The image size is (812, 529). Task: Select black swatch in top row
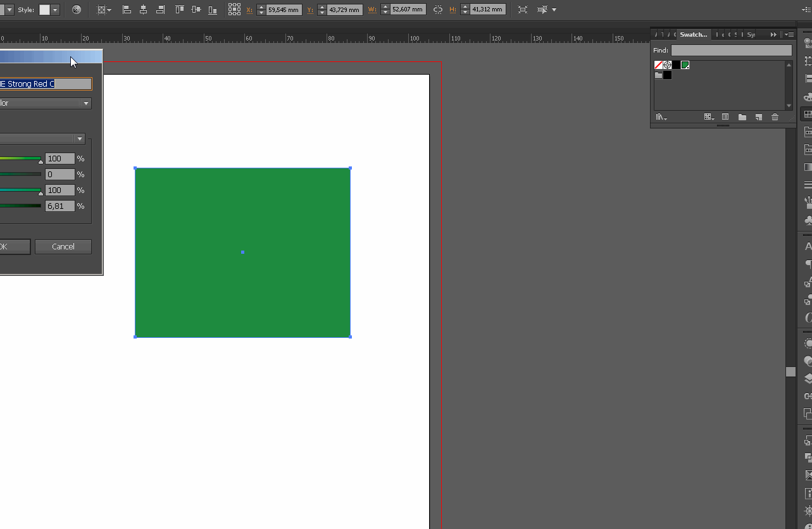pyautogui.click(x=676, y=65)
